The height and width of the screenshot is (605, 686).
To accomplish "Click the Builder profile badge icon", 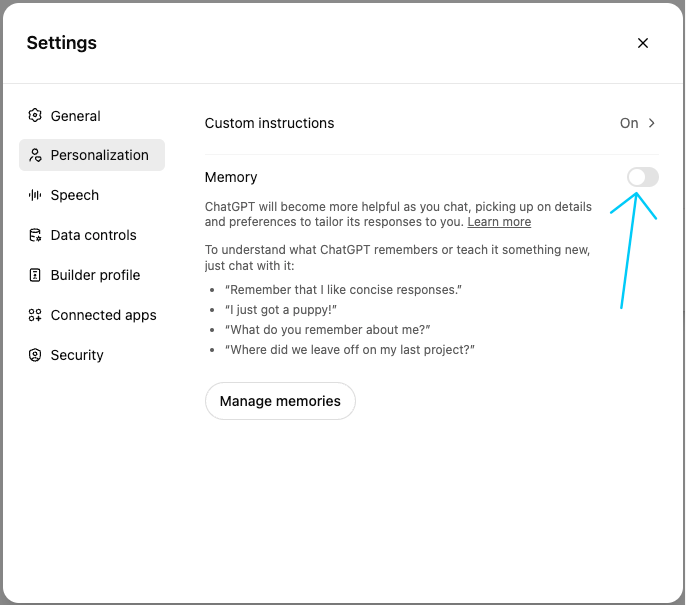I will coord(35,275).
